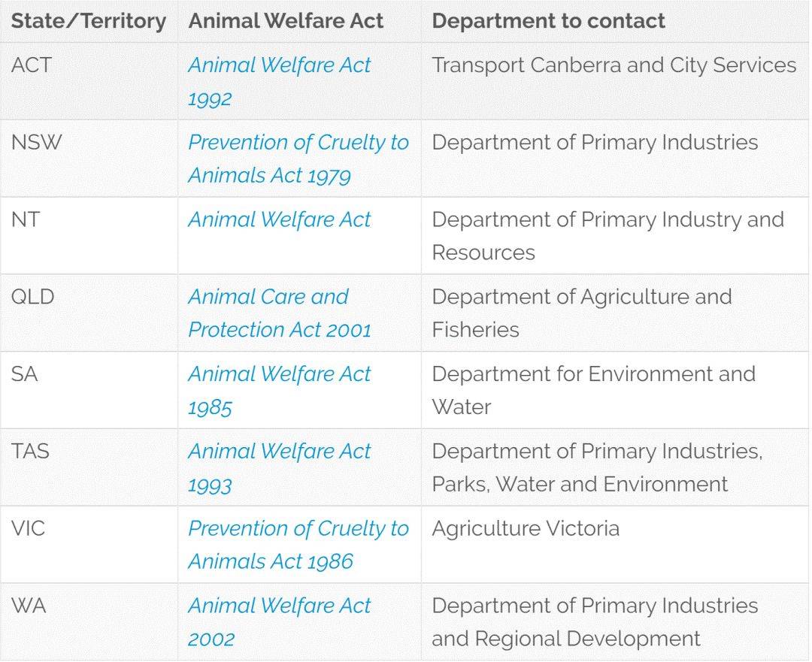Image resolution: width=812 pixels, height=662 pixels.
Task: Open VIC Prevention of Cruelty to Animals Act 1986
Action: point(298,545)
